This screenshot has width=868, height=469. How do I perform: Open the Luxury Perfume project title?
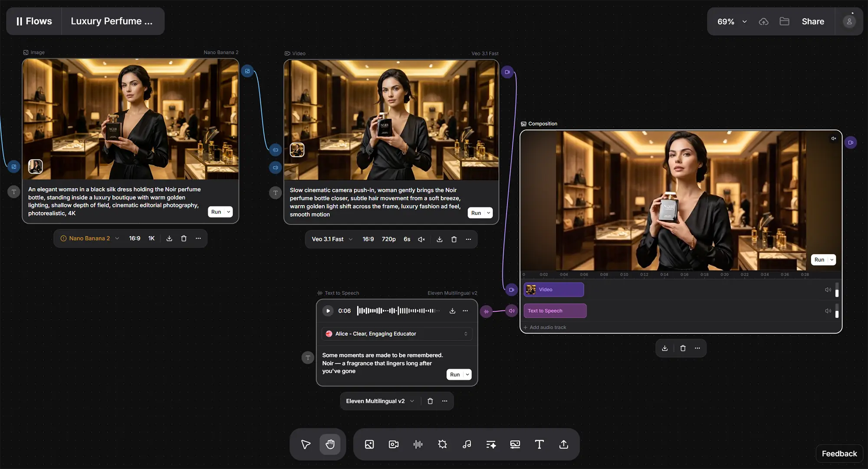pos(112,21)
